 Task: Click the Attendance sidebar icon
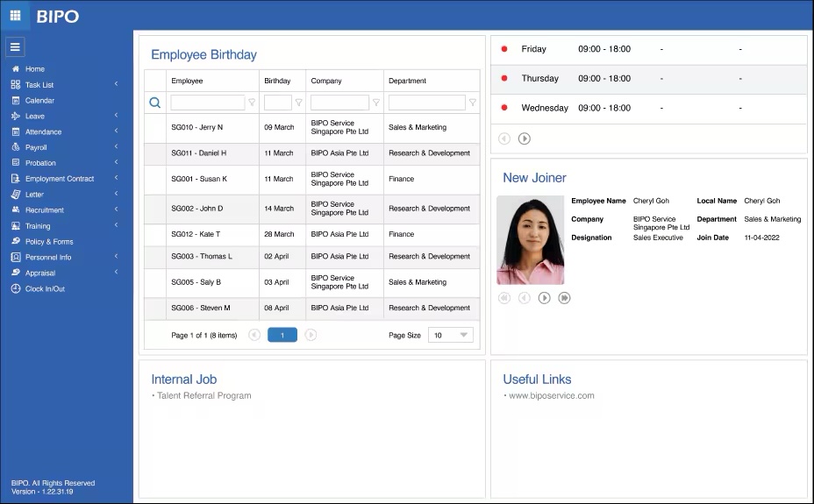[x=16, y=131]
